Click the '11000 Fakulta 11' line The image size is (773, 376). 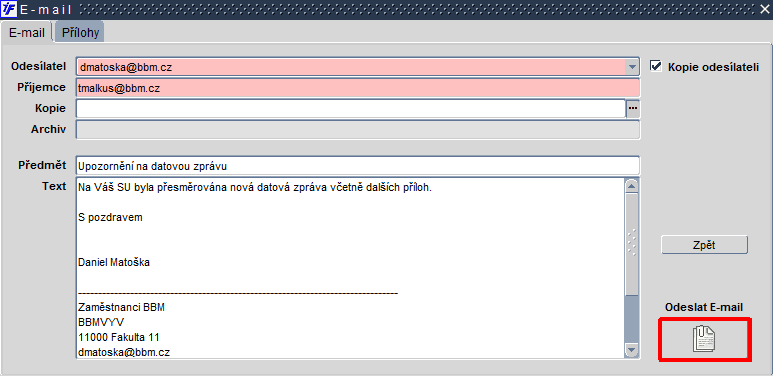point(118,337)
